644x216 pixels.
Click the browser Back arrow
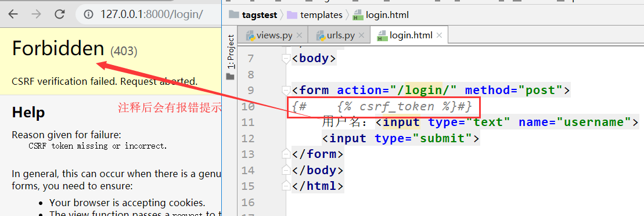pyautogui.click(x=13, y=15)
